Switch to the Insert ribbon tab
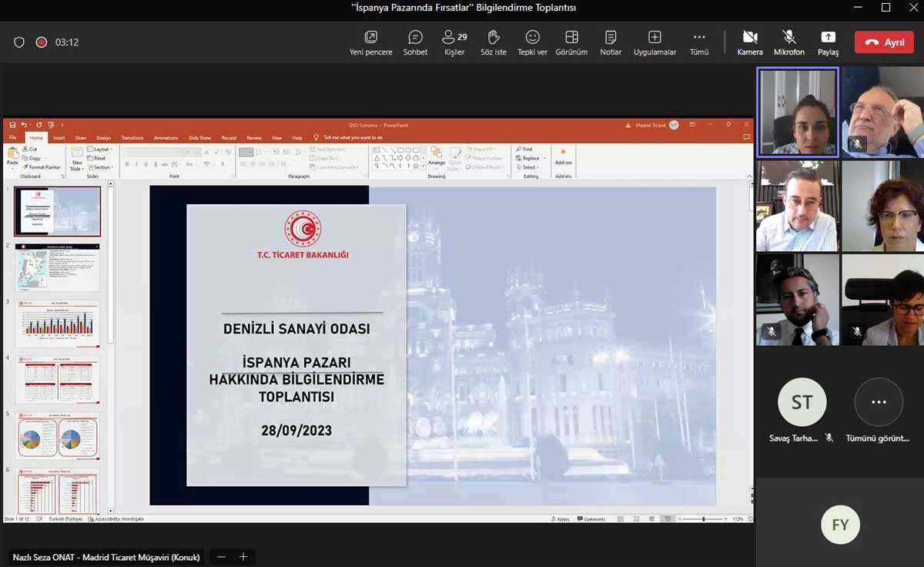The height and width of the screenshot is (567, 924). pos(59,138)
